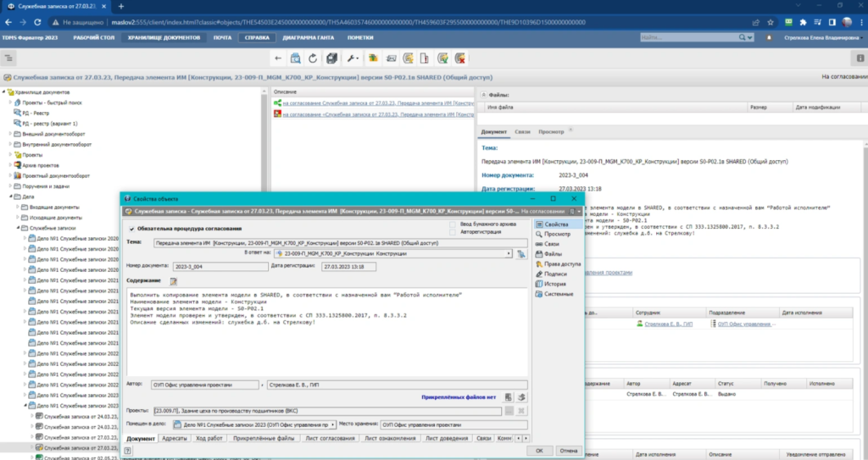Image resolution: width=868 pixels, height=460 pixels.
Task: Toggle Обязательна процедура согласования checkbox
Action: coord(131,229)
